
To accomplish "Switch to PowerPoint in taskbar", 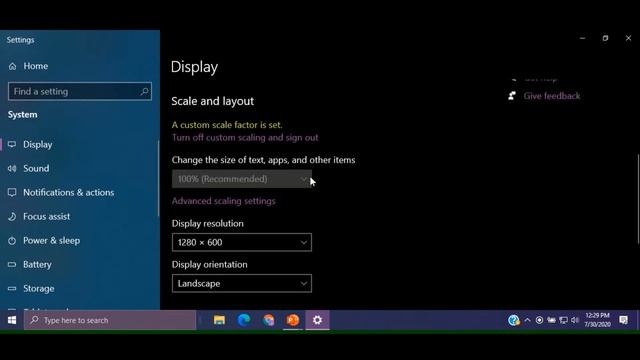I will click(293, 320).
